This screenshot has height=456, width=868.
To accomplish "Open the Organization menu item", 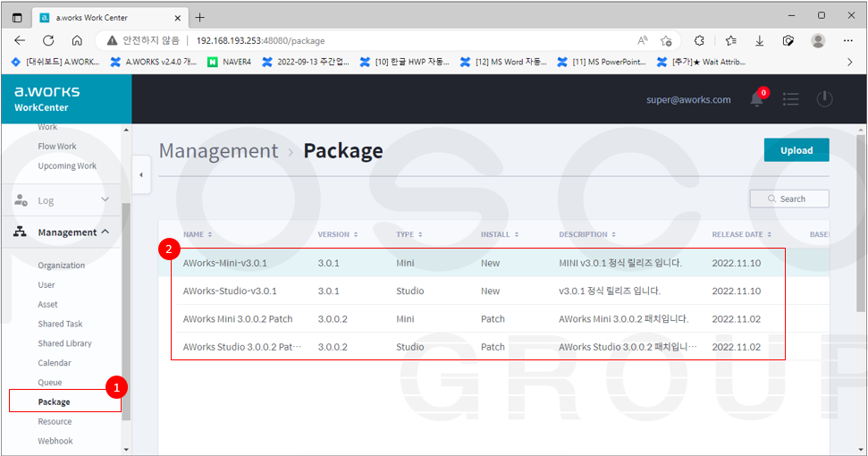I will (x=62, y=265).
